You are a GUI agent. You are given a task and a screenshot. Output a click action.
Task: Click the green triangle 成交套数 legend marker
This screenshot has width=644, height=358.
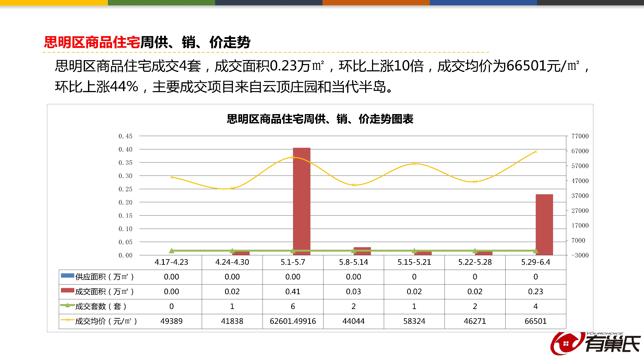(67, 305)
